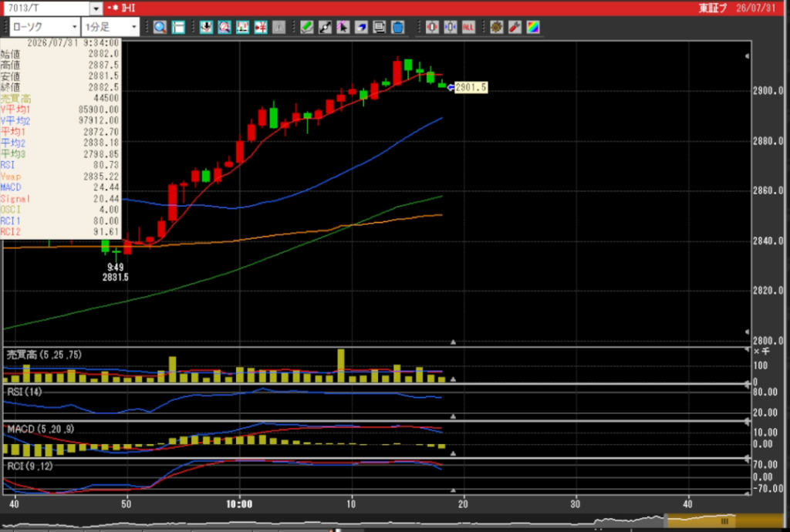Click the 2901.5 current price label
Viewport: 790px width, 532px height.
click(x=471, y=87)
